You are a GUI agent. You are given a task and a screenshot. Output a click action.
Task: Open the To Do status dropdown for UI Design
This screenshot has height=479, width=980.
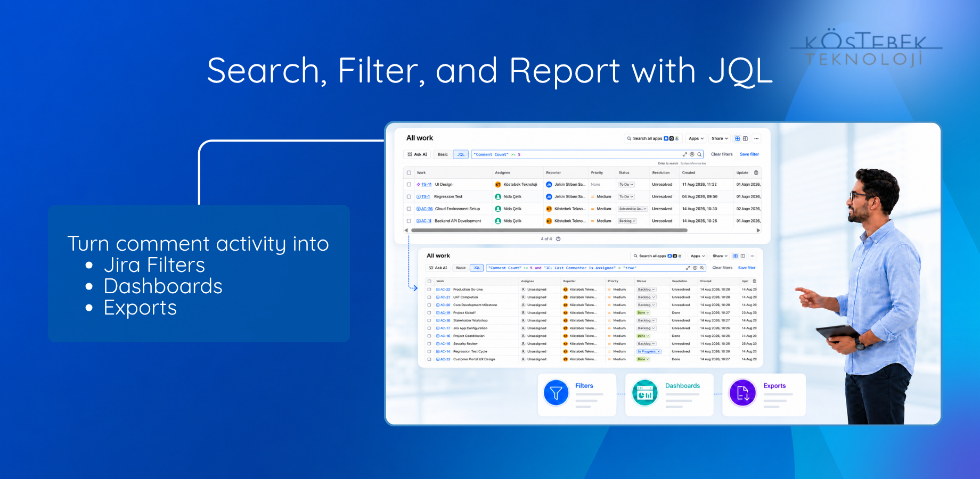point(626,185)
